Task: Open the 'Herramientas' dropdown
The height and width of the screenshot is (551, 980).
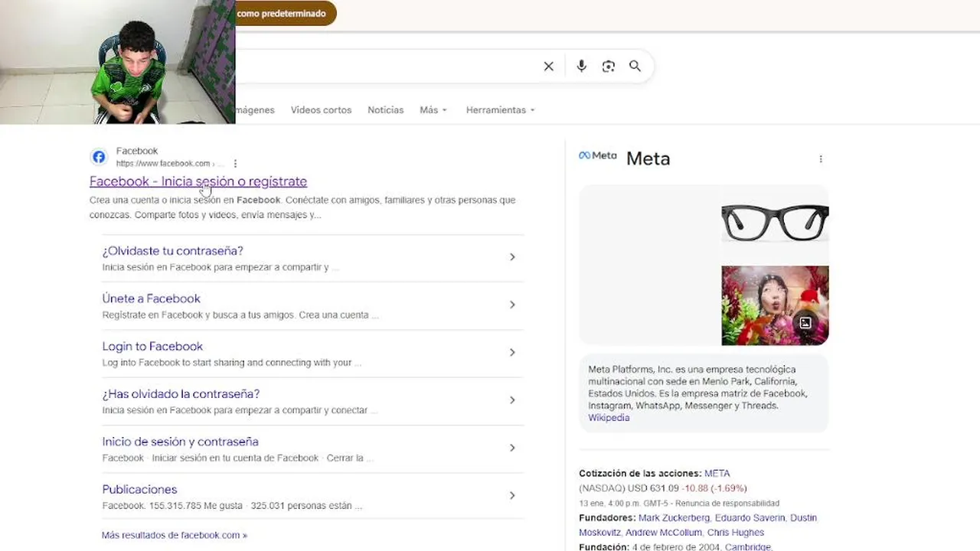Action: [500, 110]
